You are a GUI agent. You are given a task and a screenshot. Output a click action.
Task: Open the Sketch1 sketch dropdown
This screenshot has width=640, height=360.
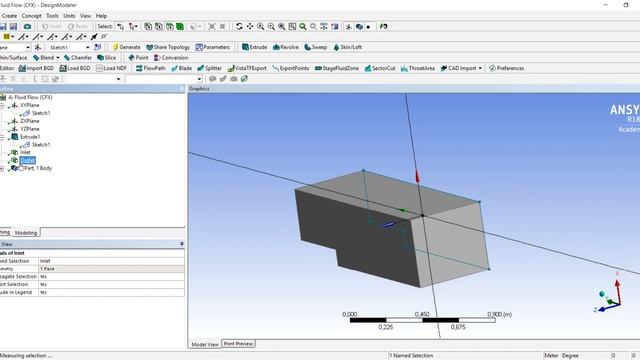click(x=87, y=48)
